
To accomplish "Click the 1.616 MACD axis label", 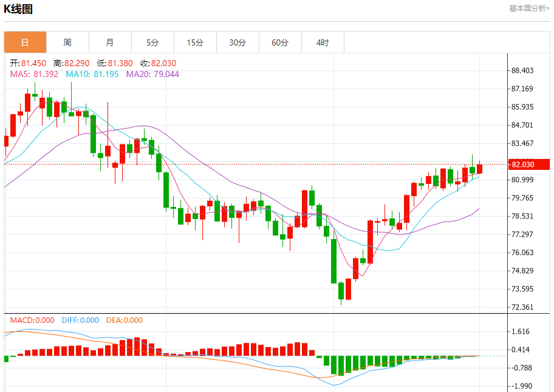I will pyautogui.click(x=521, y=331).
